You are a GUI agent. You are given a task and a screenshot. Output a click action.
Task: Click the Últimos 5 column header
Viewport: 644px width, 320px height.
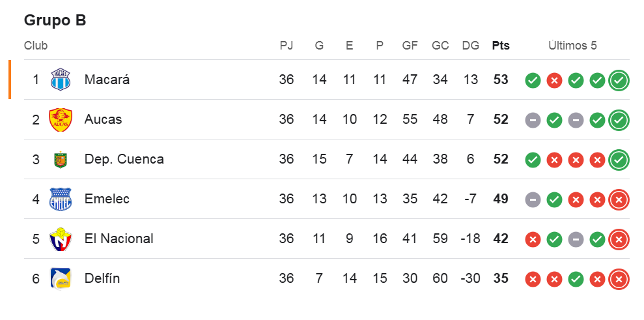click(572, 46)
